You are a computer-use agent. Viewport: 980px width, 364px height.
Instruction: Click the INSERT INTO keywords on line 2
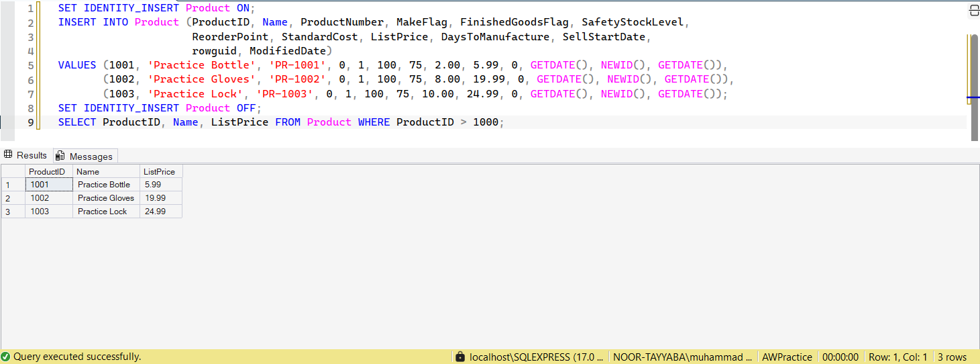click(93, 22)
